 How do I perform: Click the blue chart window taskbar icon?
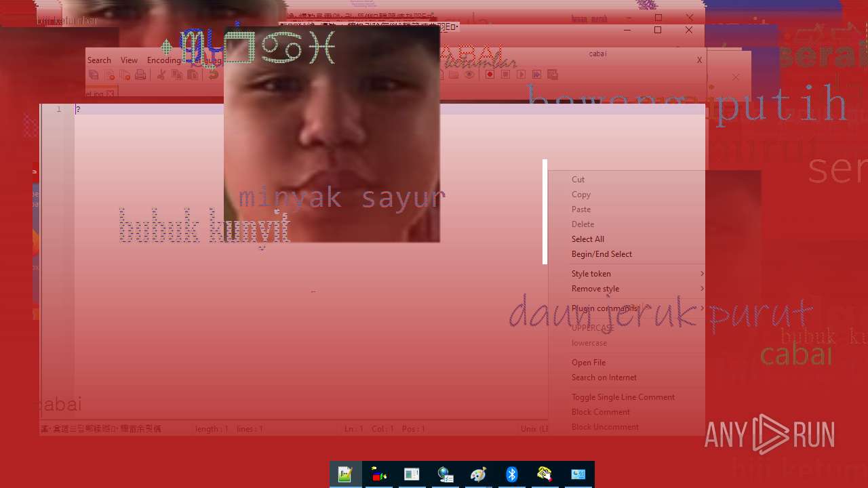pos(578,474)
